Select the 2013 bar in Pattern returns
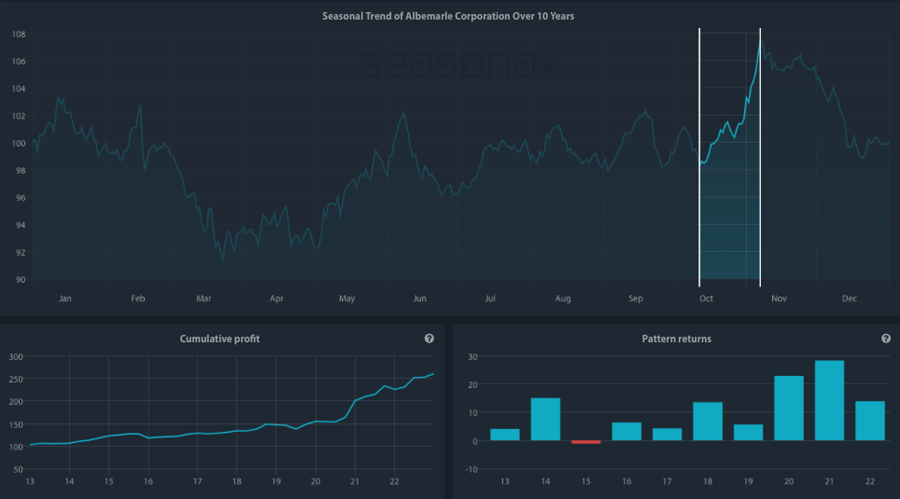This screenshot has height=499, width=900. click(x=505, y=434)
